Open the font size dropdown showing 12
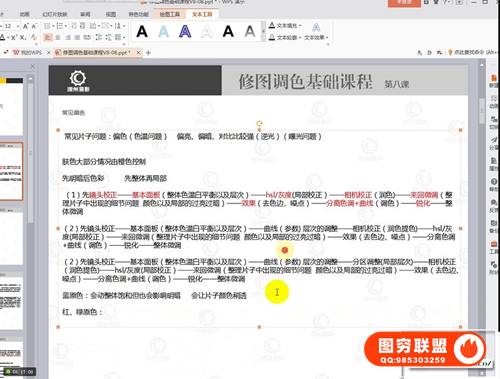Viewport: 500px width, 379px height. click(18, 26)
